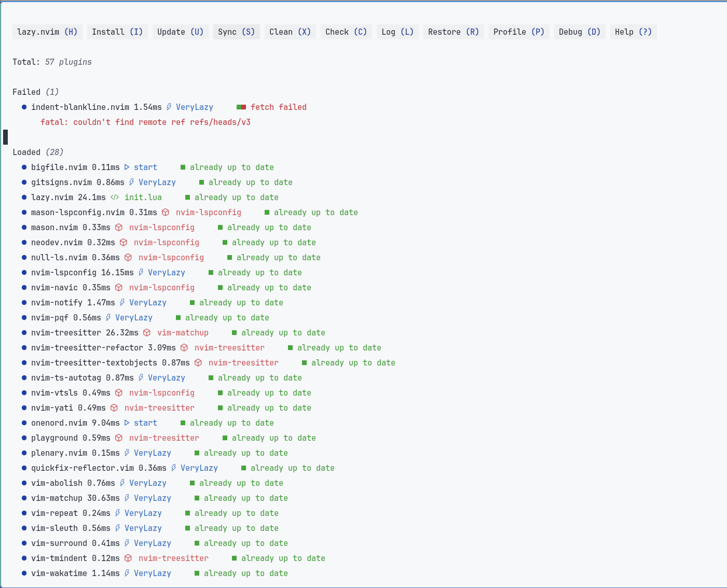Click the lightning icon on quickfix-reflector.vim row
Image resolution: width=727 pixels, height=588 pixels.
click(173, 468)
